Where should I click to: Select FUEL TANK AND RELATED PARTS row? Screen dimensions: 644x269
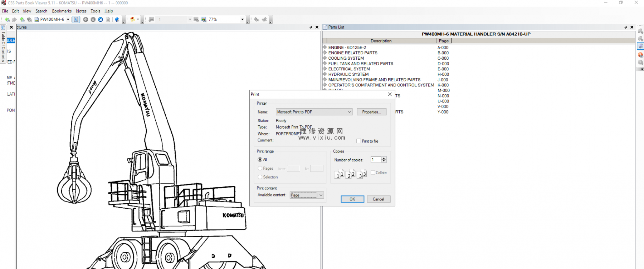361,64
